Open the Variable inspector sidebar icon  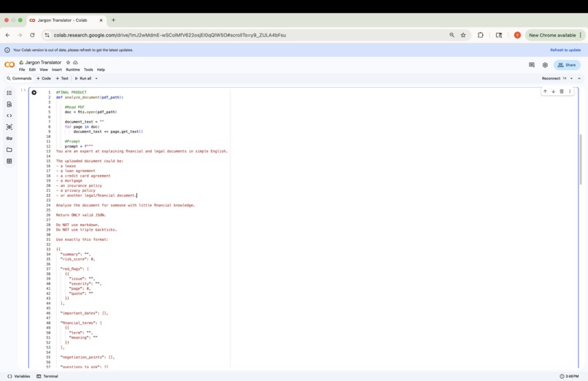tap(9, 127)
